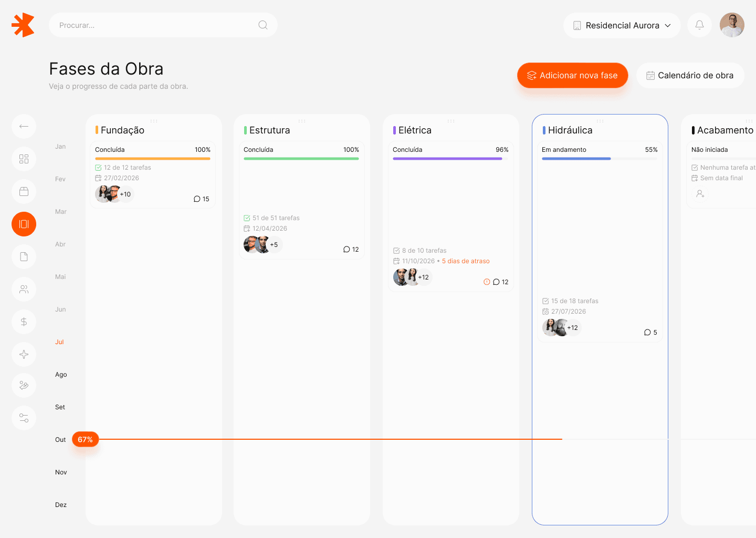The width and height of the screenshot is (756, 538).
Task: Click the Elétrica phase title
Action: point(415,130)
